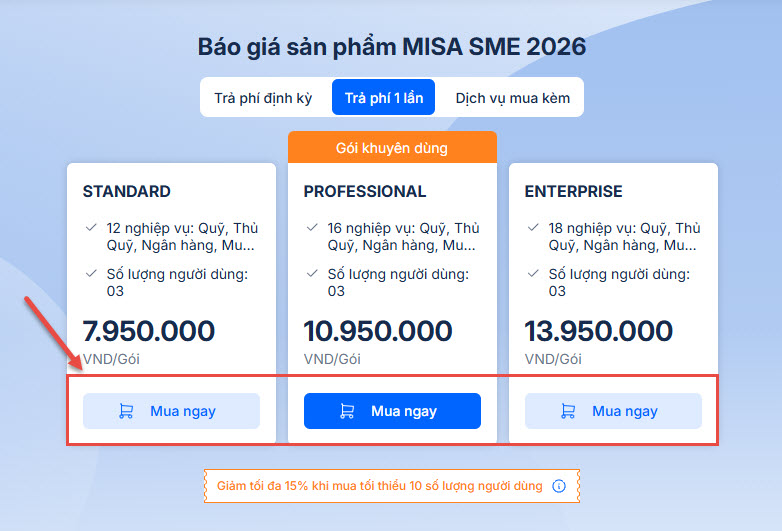Click the Báo giá sản phẩm MISA SME 2026 title
Viewport: 782px width, 531px height.
[x=392, y=47]
